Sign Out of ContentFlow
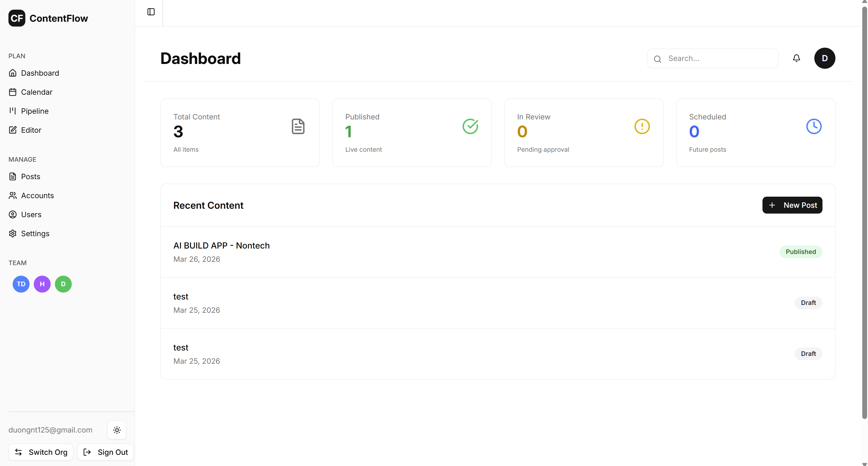This screenshot has height=466, width=868. tap(105, 452)
